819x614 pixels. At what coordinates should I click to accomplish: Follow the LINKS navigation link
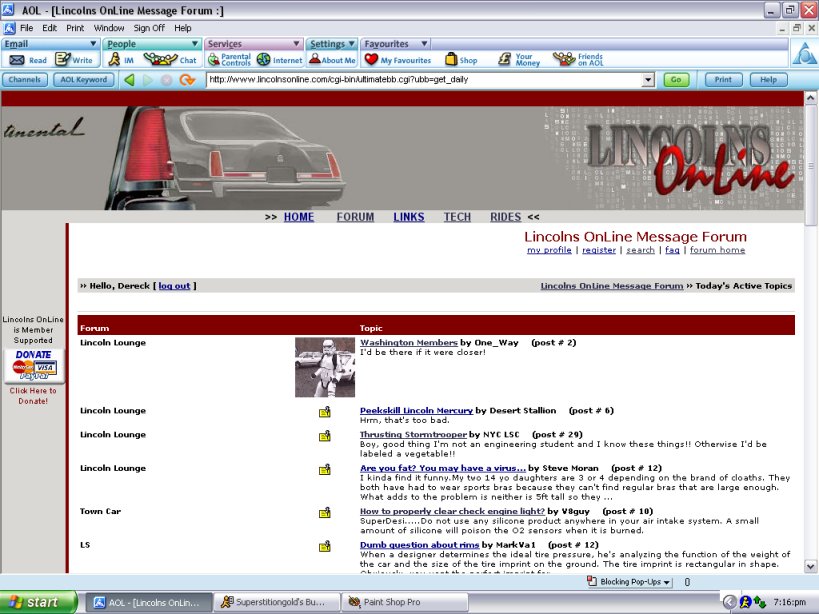(x=408, y=217)
